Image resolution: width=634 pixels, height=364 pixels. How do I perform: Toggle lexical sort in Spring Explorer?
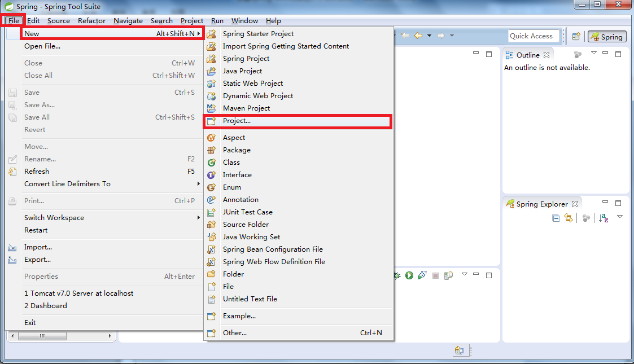tap(604, 218)
